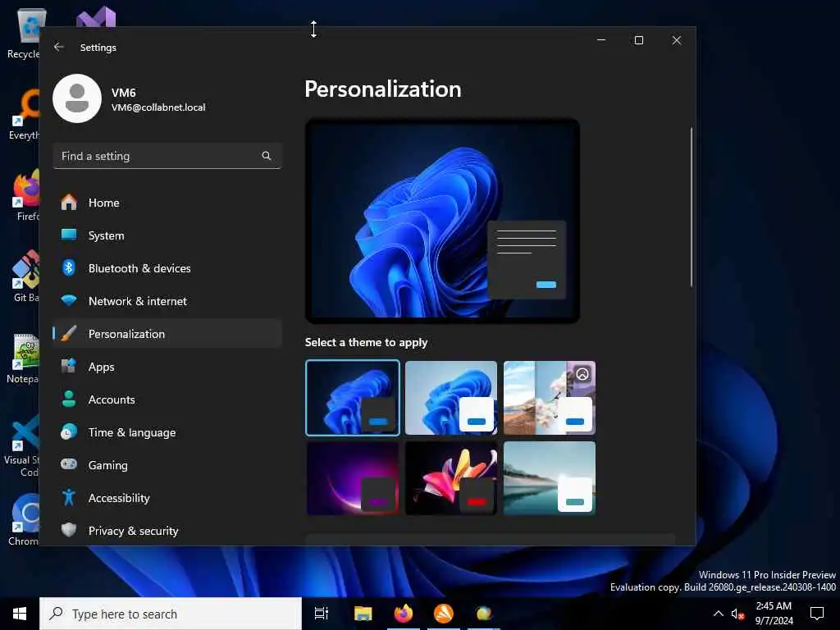
Task: Launch Firefox from the taskbar
Action: click(x=403, y=614)
